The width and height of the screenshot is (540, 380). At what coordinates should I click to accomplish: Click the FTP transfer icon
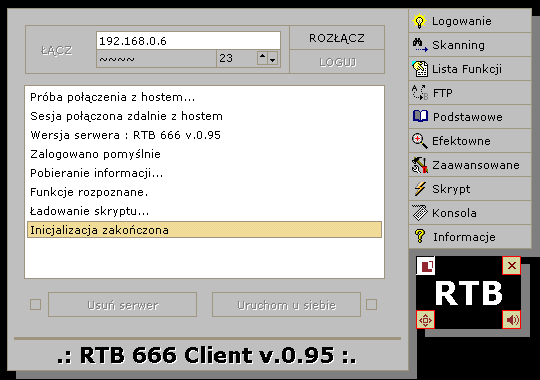pyautogui.click(x=420, y=93)
